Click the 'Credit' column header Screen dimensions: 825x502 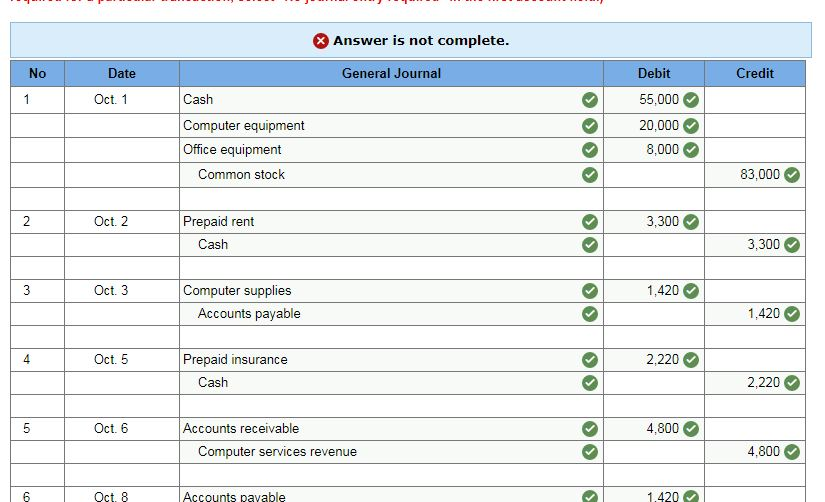click(754, 74)
